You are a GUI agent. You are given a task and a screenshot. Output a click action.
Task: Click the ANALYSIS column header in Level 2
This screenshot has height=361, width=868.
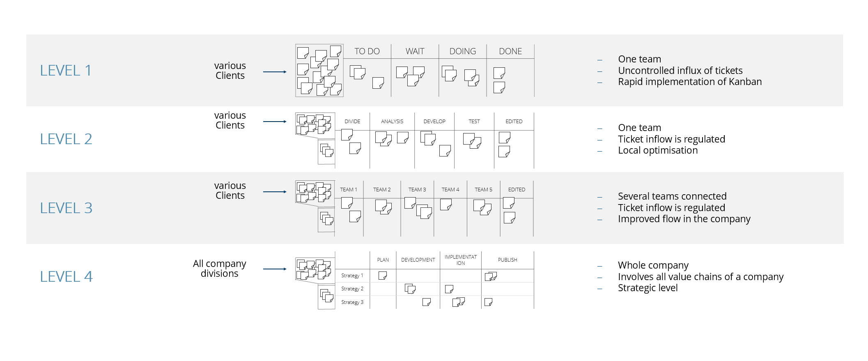392,122
